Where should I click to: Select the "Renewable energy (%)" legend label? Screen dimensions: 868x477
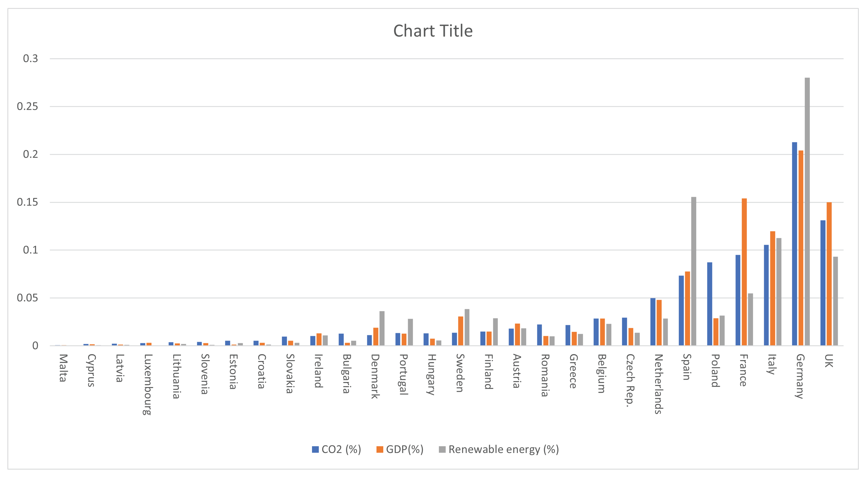pos(503,449)
